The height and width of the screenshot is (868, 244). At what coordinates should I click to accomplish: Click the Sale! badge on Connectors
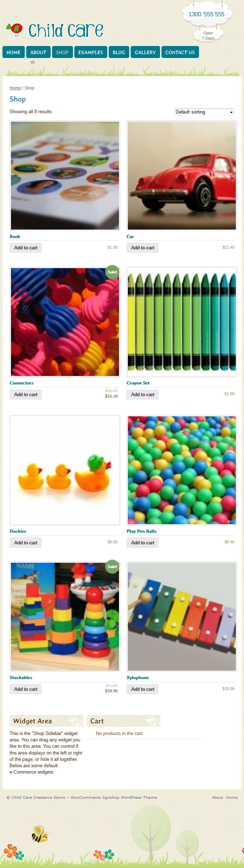(x=112, y=272)
